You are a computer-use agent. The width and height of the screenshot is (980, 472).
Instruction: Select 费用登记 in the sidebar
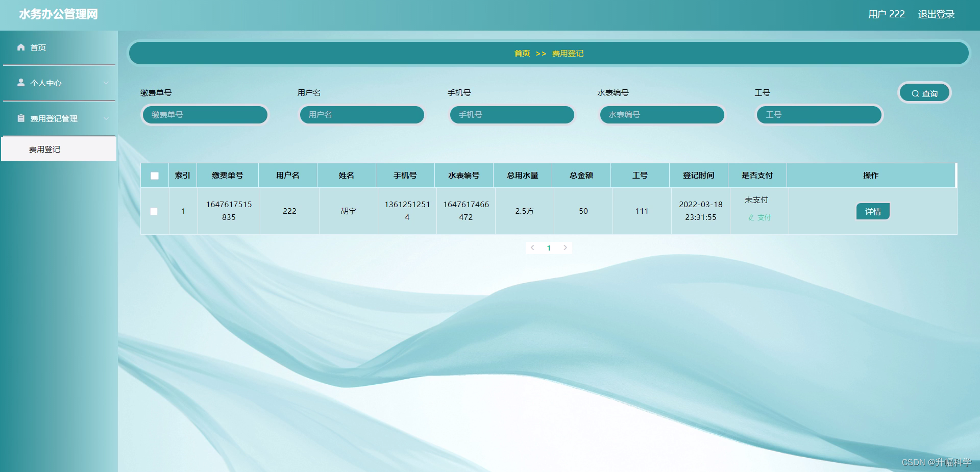point(44,149)
